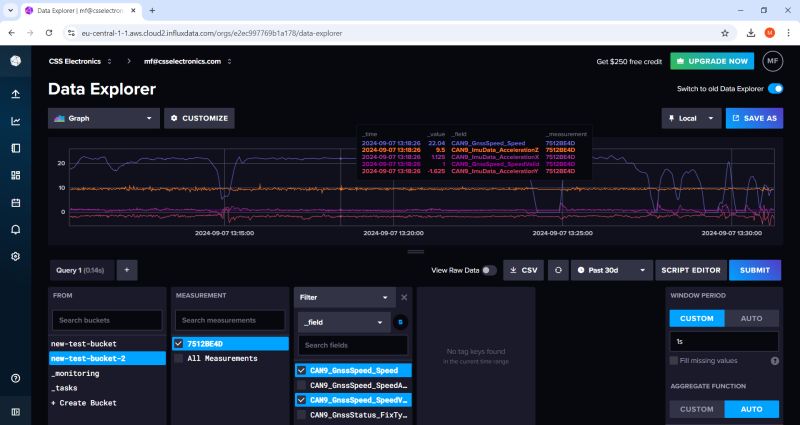The width and height of the screenshot is (800, 425).
Task: Add a new query with plus button
Action: pyautogui.click(x=127, y=270)
